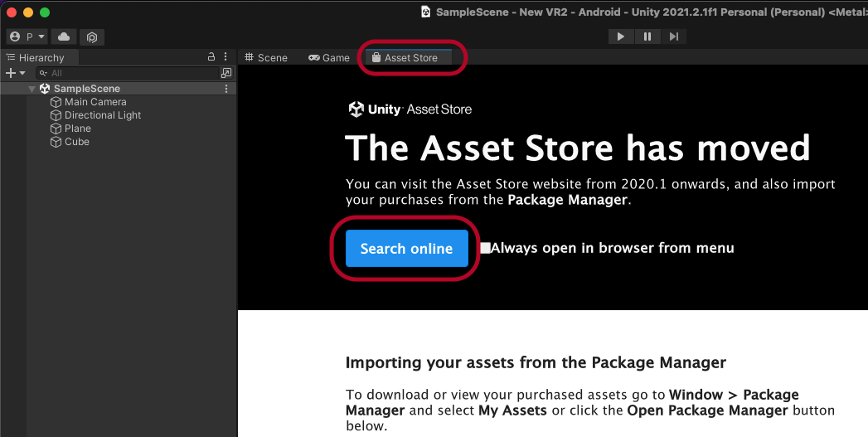Screen dimensions: 868x437
Task: Click the green fullscreen window button
Action: point(45,12)
